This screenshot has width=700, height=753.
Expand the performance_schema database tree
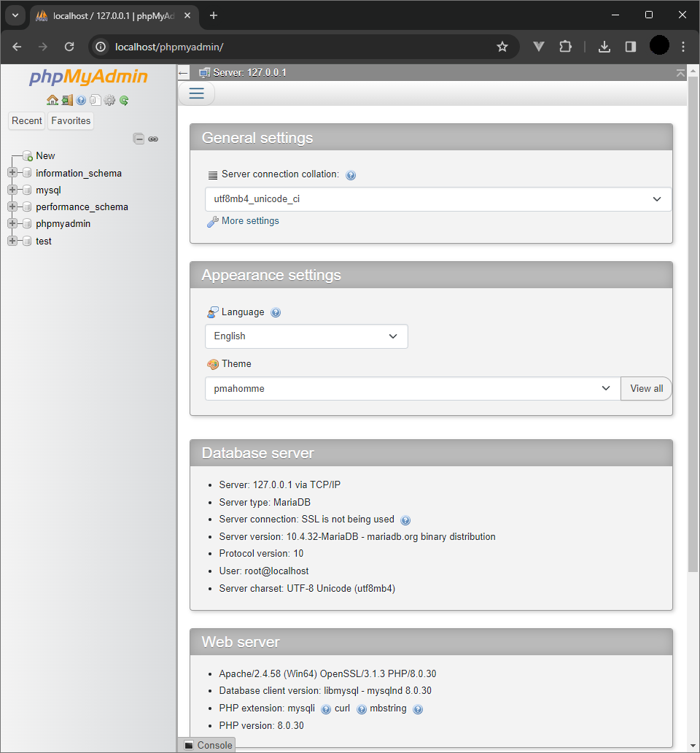tap(12, 206)
